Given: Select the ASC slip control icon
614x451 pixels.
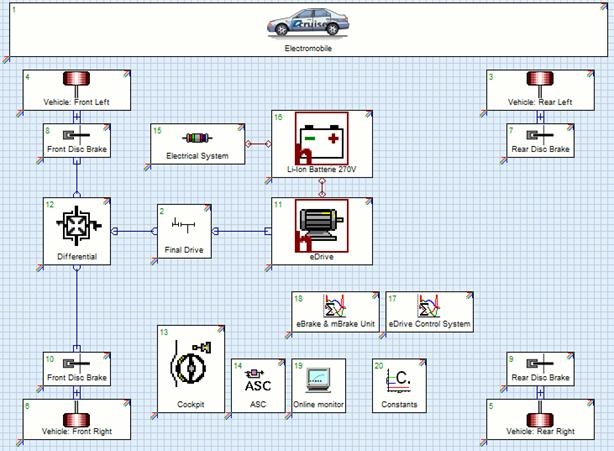Looking at the screenshot, I should click(x=258, y=381).
